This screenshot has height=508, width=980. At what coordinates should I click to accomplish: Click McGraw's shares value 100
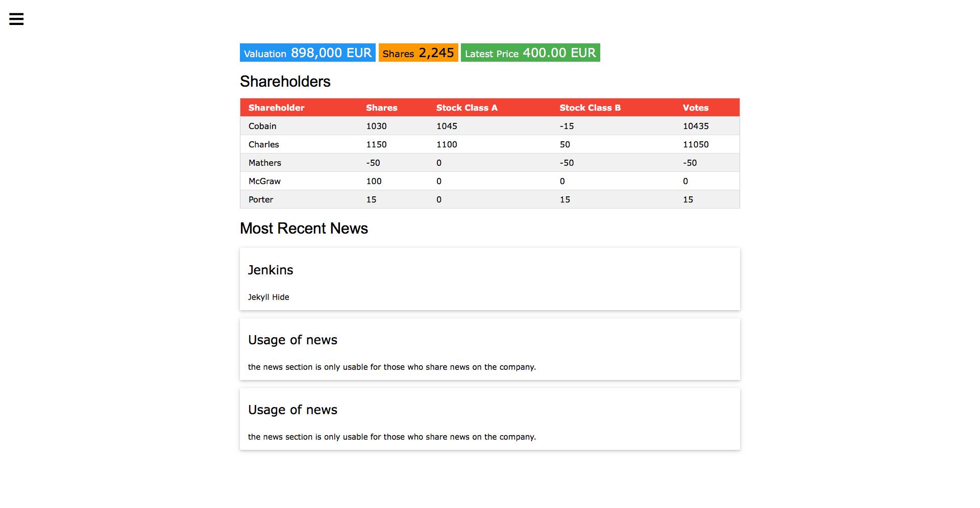click(374, 181)
